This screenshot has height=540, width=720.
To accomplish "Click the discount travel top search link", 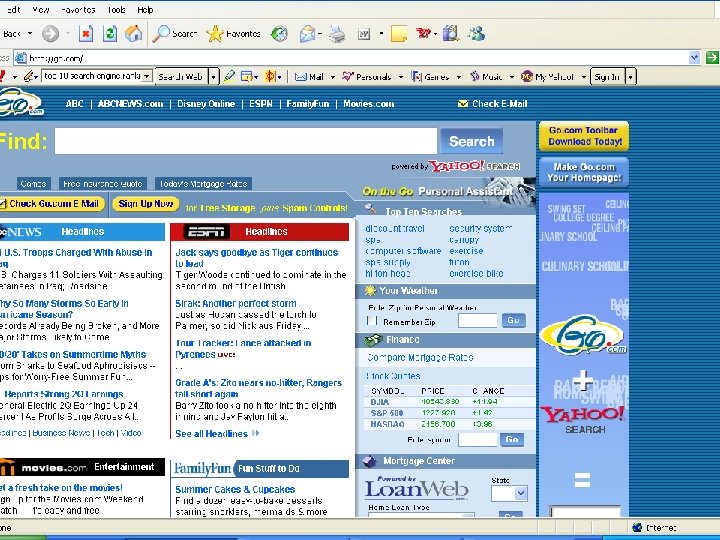I will [x=395, y=229].
